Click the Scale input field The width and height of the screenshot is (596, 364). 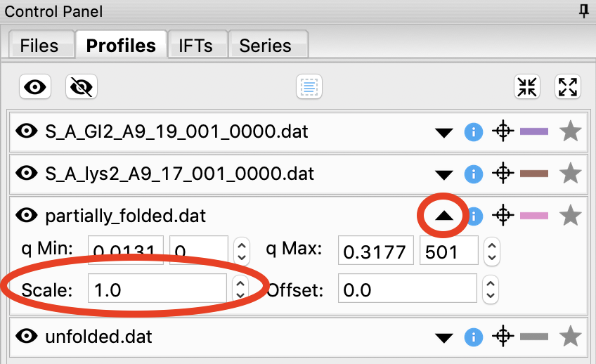[157, 290]
